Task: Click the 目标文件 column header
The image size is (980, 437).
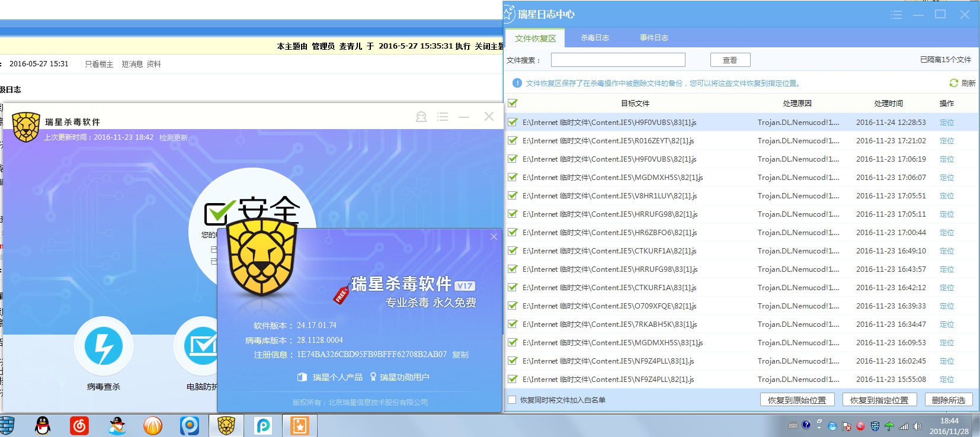Action: (x=635, y=103)
